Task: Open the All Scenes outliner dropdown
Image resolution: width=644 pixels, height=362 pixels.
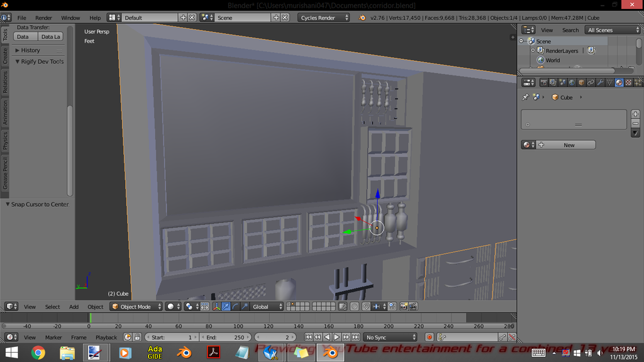Action: click(613, 30)
